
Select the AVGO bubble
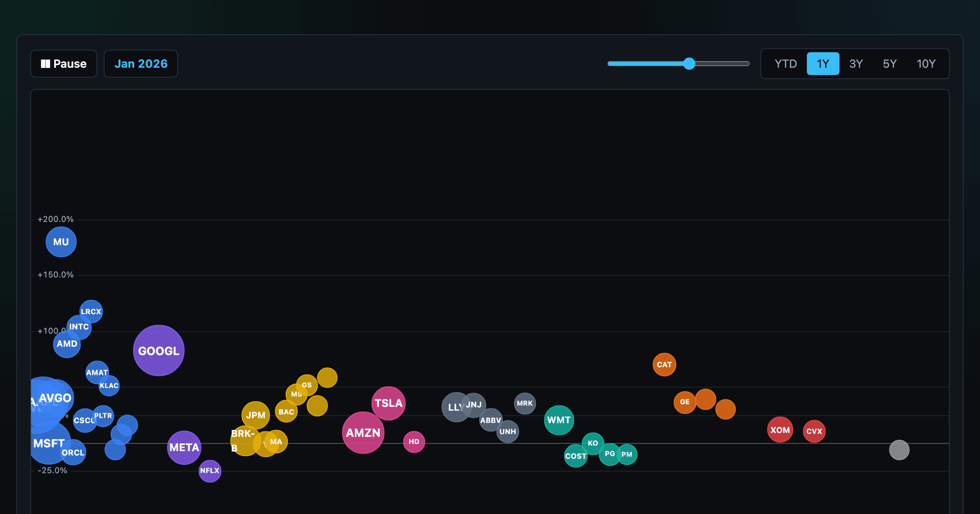[55, 398]
